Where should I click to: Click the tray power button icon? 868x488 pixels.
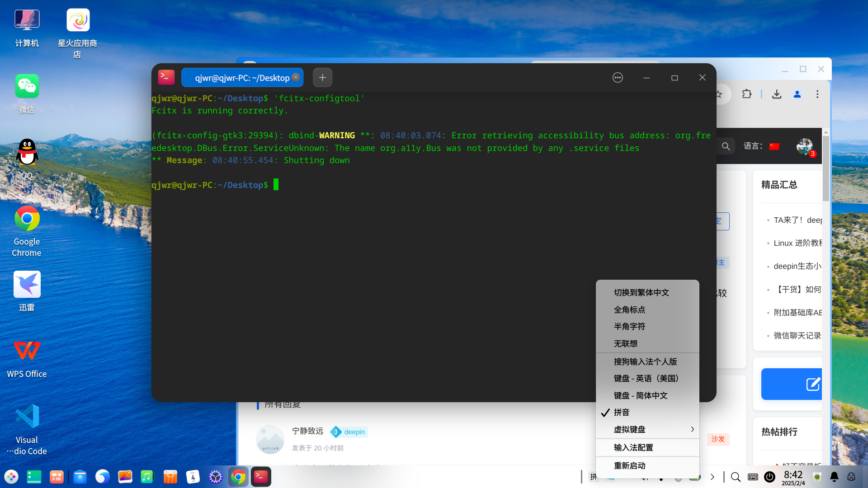tap(769, 477)
